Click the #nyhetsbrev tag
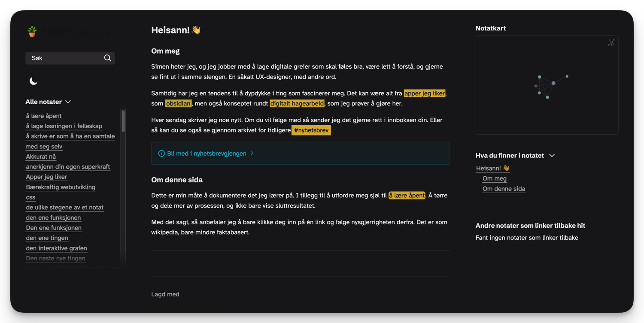This screenshot has height=323, width=644. coord(311,130)
